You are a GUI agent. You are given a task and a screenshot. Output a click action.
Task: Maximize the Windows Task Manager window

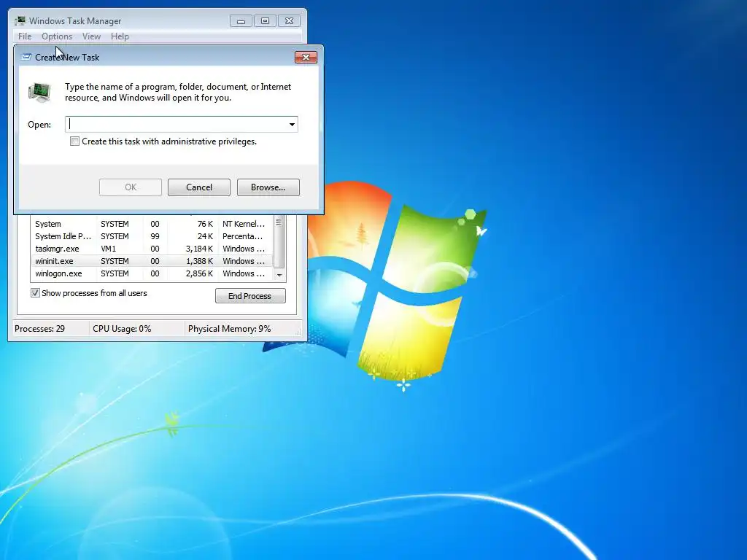[265, 21]
